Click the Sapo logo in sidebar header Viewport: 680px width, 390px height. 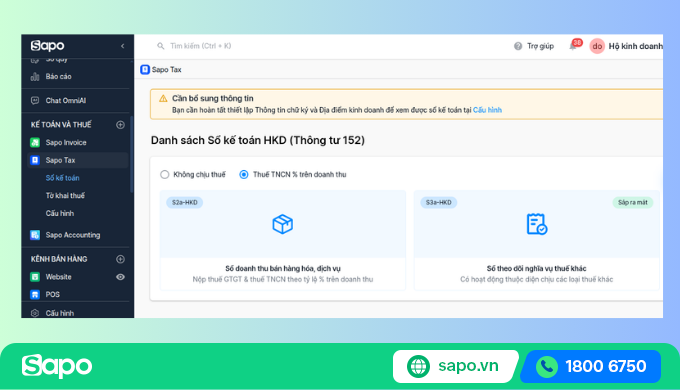coord(47,46)
